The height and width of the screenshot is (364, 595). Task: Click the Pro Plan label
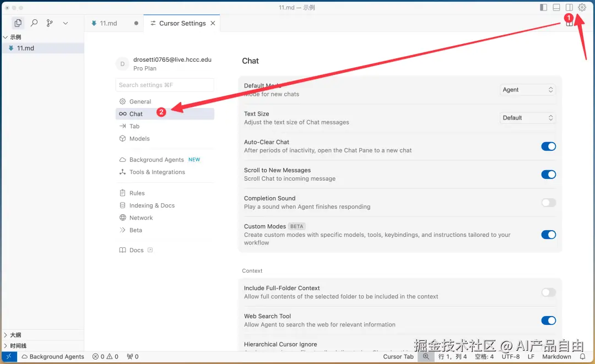tap(144, 68)
